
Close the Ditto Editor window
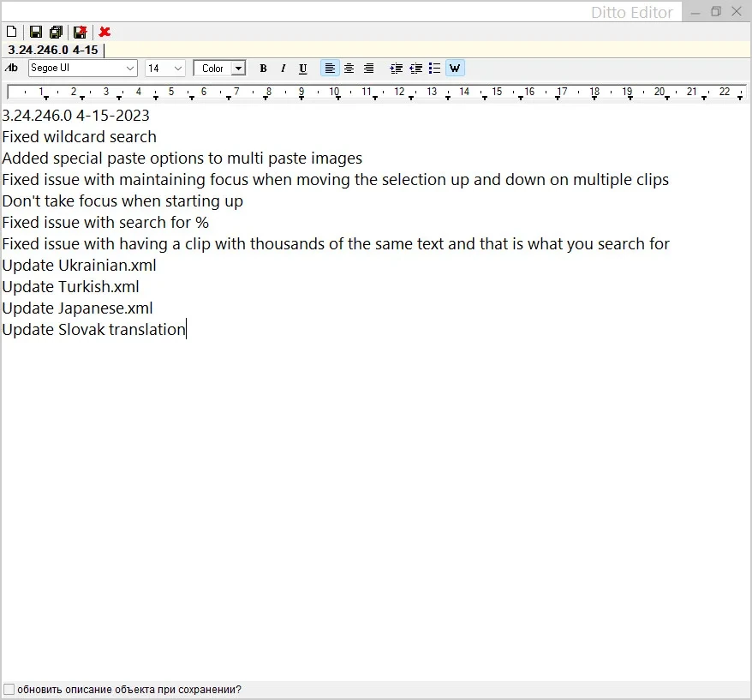[737, 11]
